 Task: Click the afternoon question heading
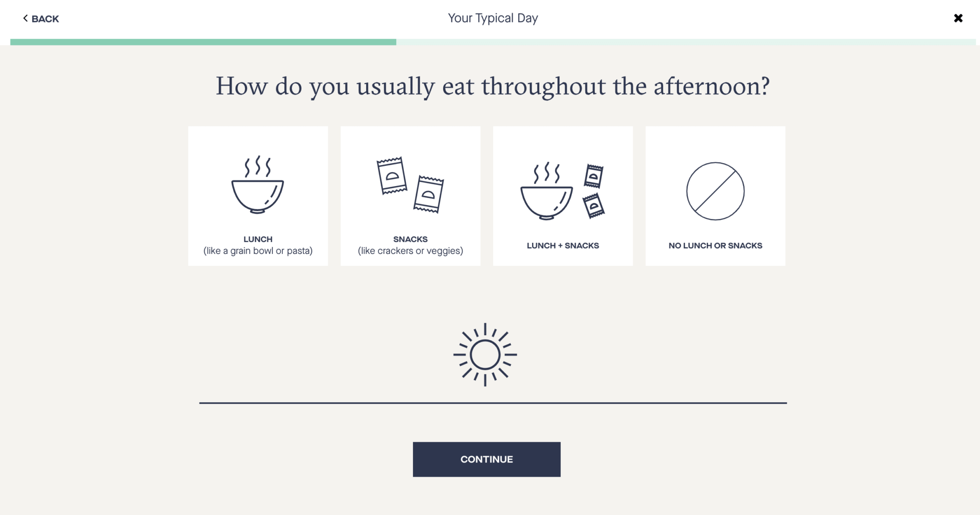pos(493,86)
